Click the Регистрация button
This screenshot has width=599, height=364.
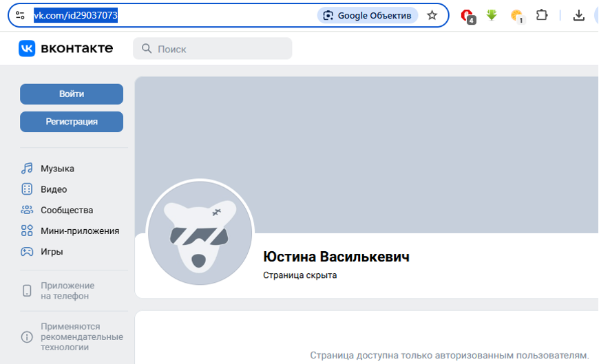click(72, 122)
